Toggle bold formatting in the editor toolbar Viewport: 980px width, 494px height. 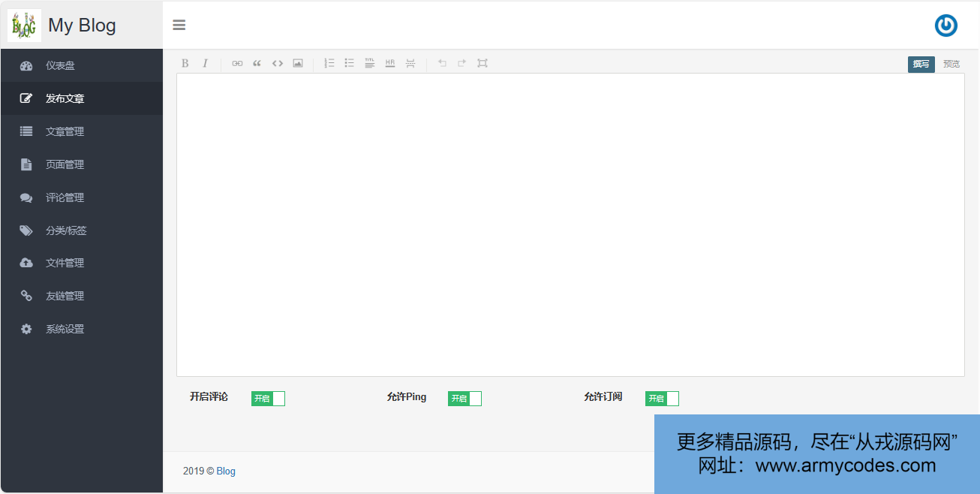click(185, 64)
